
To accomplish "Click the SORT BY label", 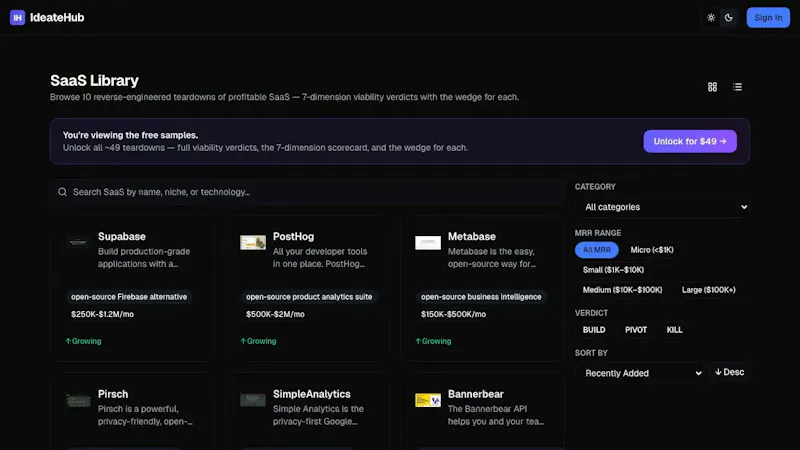I will [x=591, y=353].
